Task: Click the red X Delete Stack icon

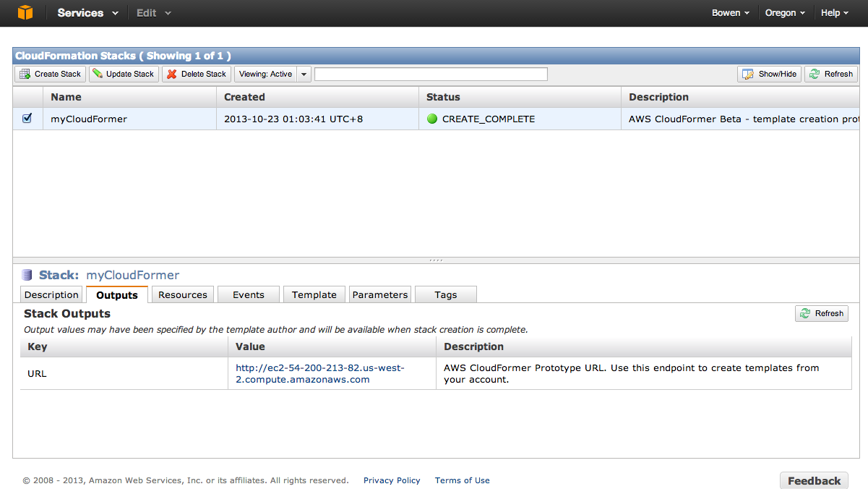Action: [172, 74]
